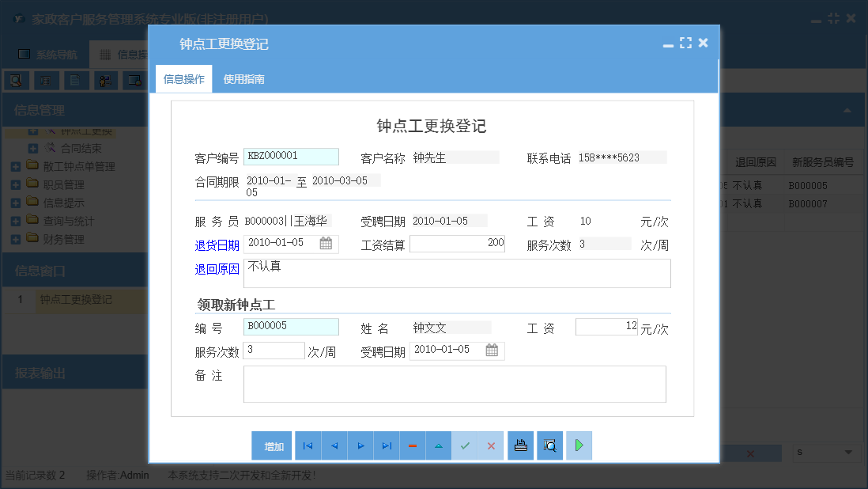Delete current record via red minus icon
Screen dimensions: 868x489
[412, 445]
